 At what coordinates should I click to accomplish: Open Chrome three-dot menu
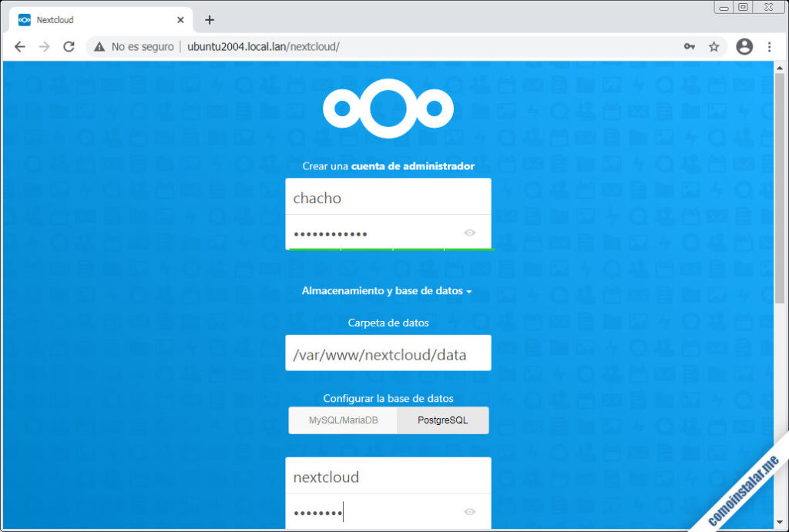point(769,47)
